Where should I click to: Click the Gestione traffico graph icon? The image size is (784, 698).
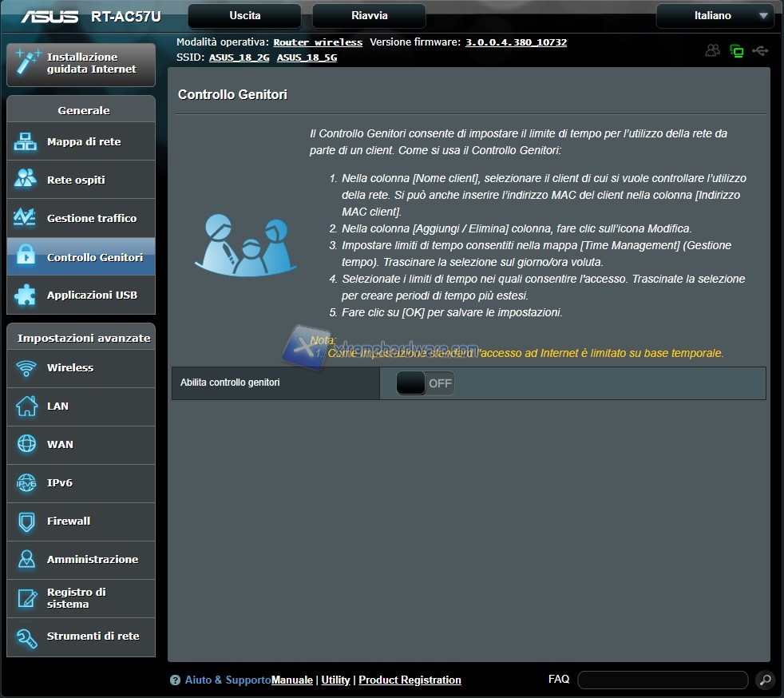(x=26, y=218)
